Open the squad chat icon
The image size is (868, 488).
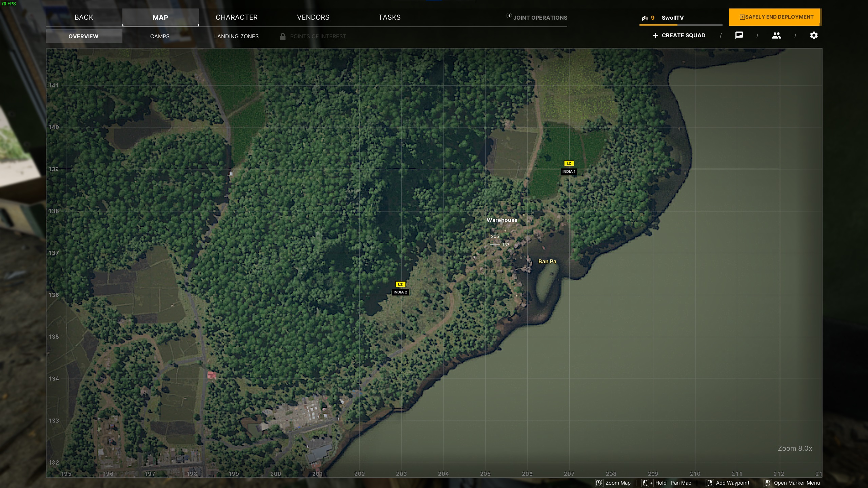point(739,35)
